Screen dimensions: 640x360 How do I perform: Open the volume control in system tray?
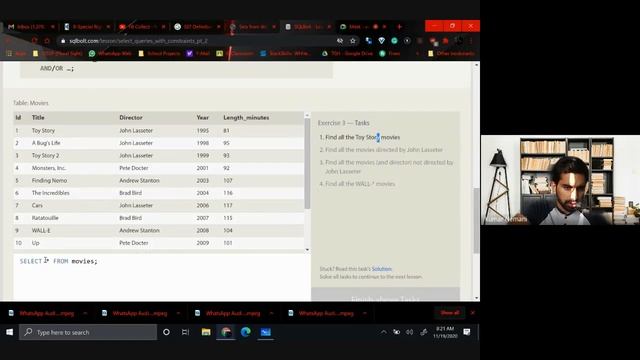pos(409,332)
